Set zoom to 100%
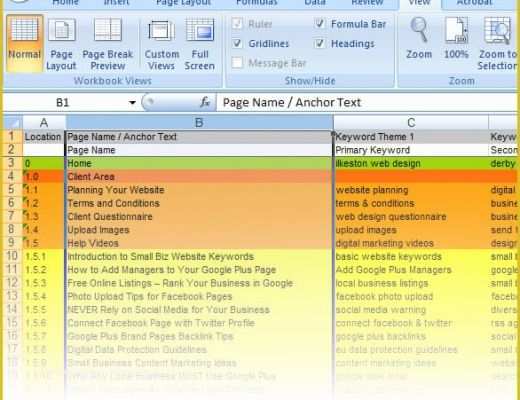Image resolution: width=520 pixels, height=400 pixels. click(456, 38)
